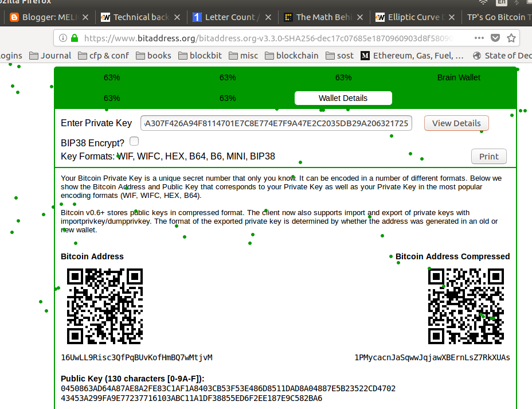Switch to TP's Go Bitcoin tab

498,17
